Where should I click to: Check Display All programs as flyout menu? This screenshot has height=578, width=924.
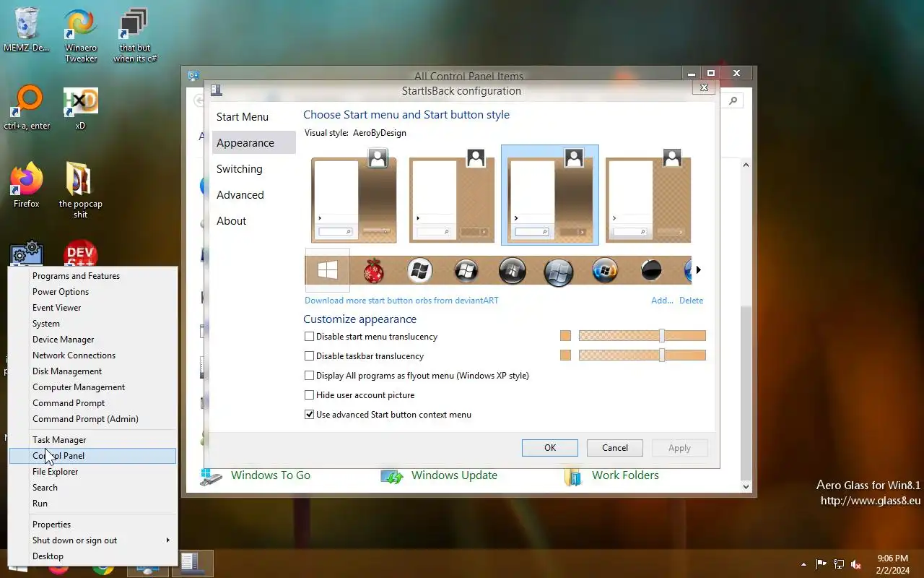(310, 376)
